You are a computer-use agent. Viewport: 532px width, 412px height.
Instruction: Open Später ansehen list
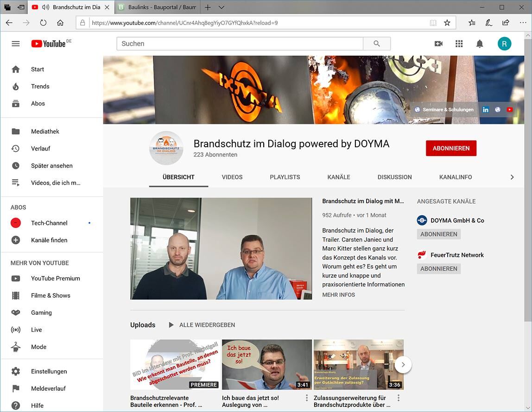(51, 165)
